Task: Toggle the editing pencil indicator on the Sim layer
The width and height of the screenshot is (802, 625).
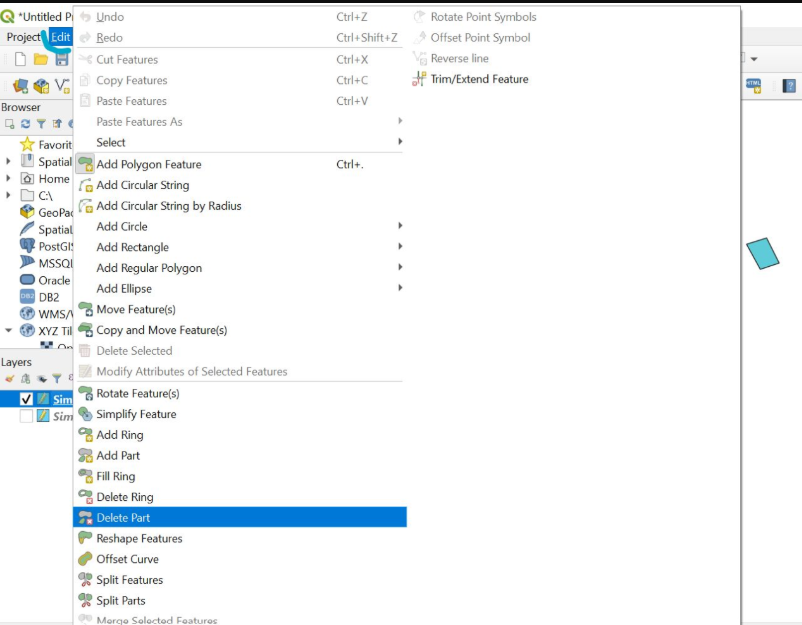Action: point(43,399)
